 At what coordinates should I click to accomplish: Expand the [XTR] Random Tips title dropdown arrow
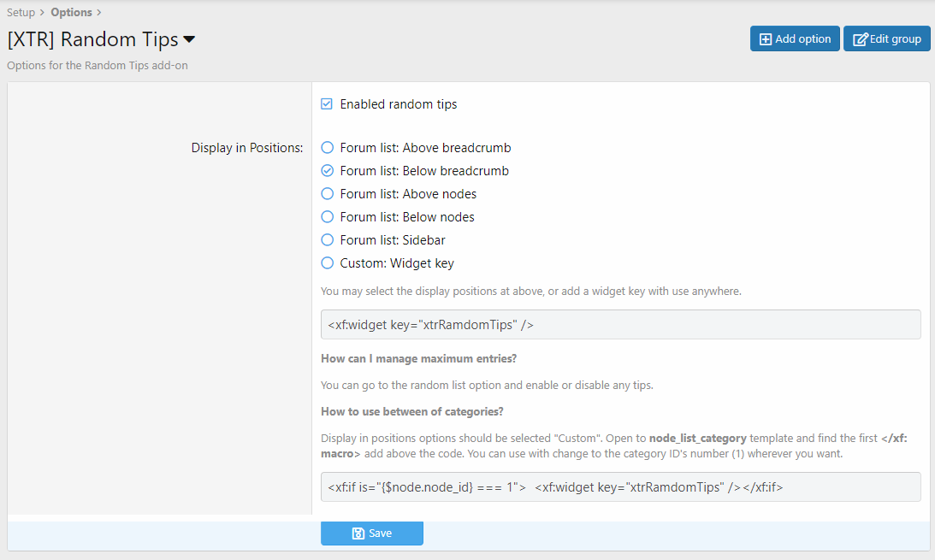[189, 39]
